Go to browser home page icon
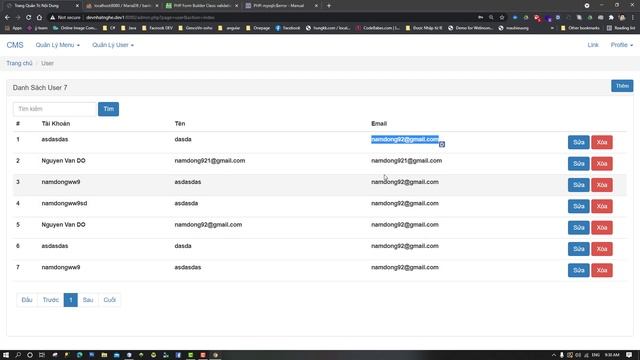The image size is (640, 360). click(39, 18)
